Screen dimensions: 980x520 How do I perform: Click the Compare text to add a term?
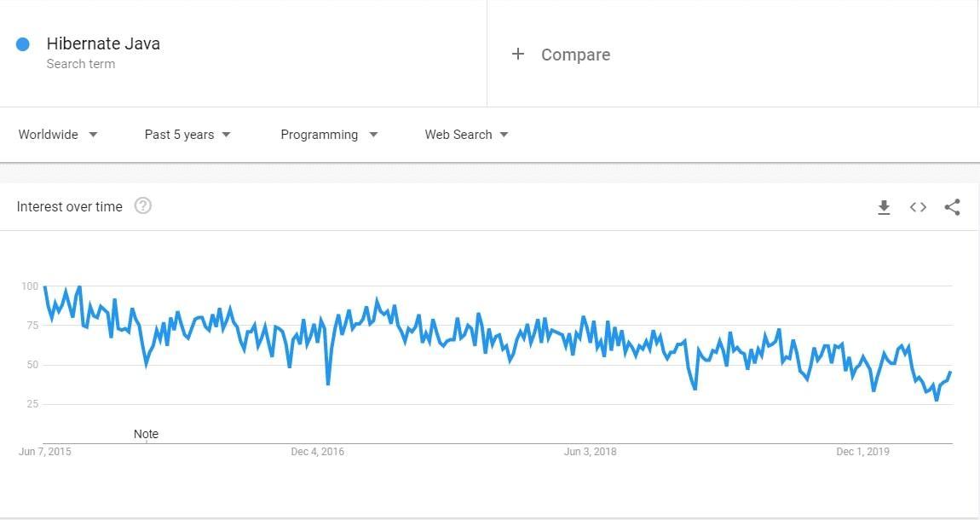575,55
